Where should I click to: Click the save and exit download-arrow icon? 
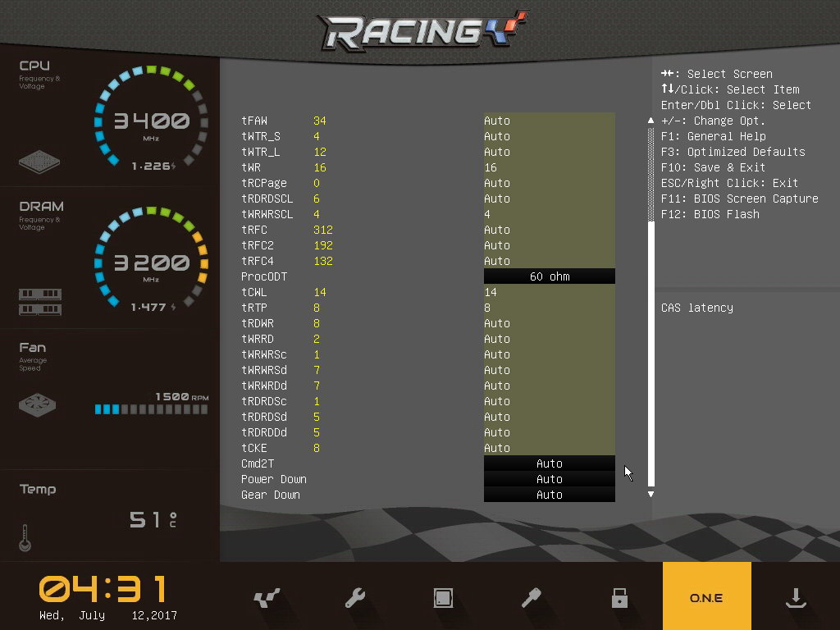click(795, 599)
